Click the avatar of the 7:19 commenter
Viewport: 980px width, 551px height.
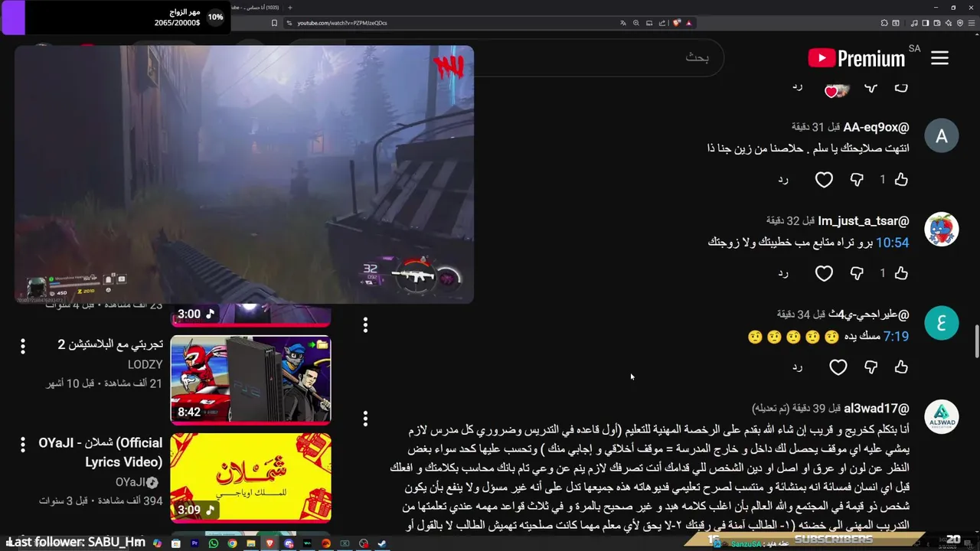pyautogui.click(x=942, y=324)
